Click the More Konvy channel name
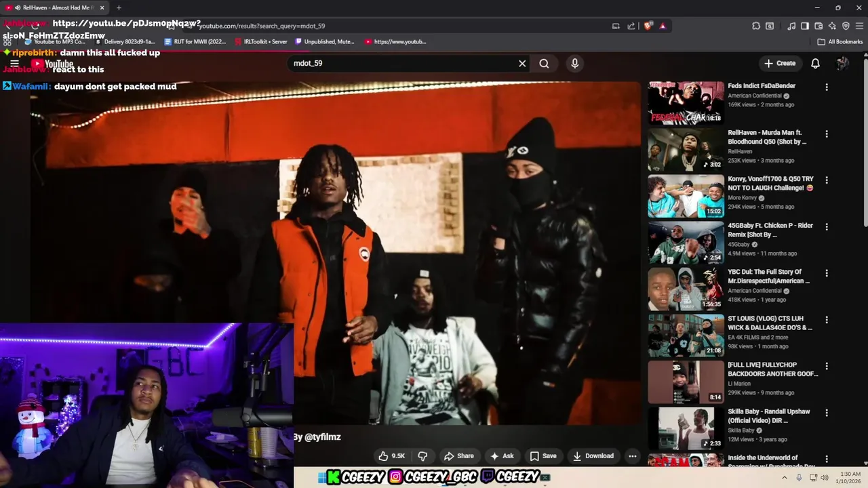The image size is (868, 488). (743, 198)
